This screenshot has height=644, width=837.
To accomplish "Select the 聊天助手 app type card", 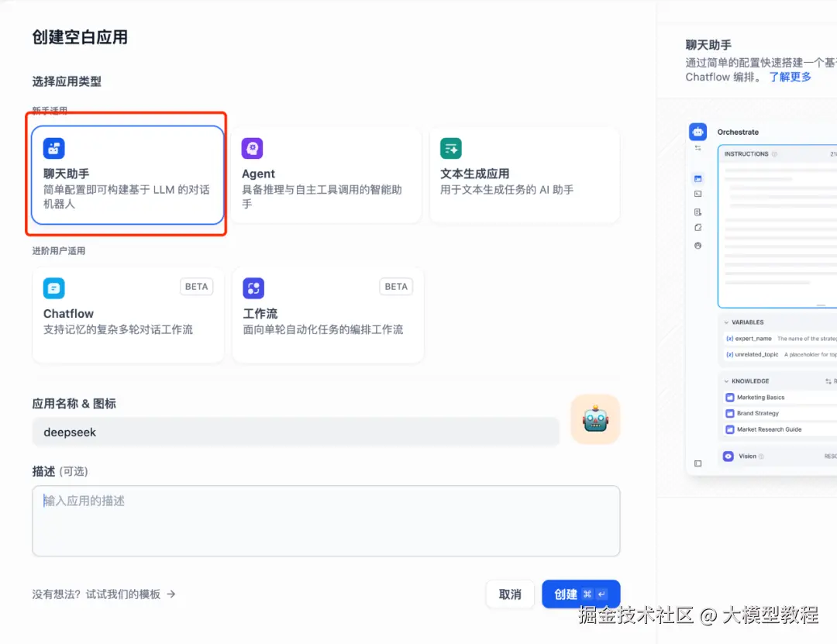I will [x=126, y=175].
